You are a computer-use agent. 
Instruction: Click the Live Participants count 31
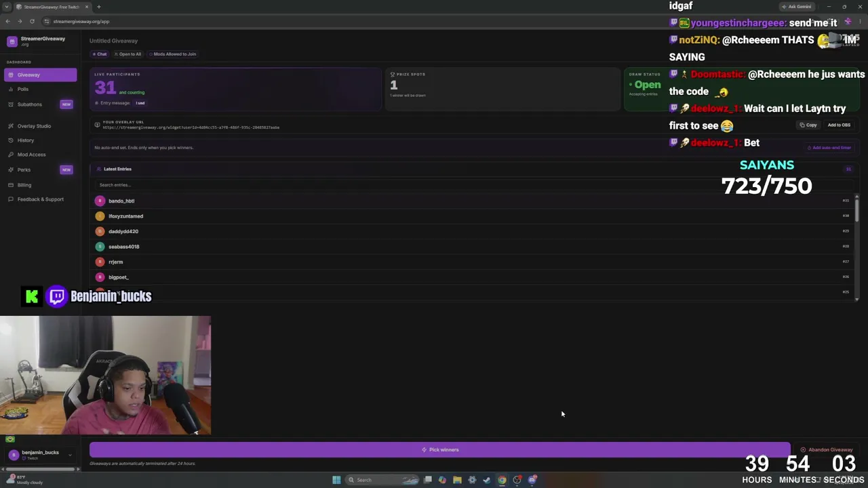point(105,87)
